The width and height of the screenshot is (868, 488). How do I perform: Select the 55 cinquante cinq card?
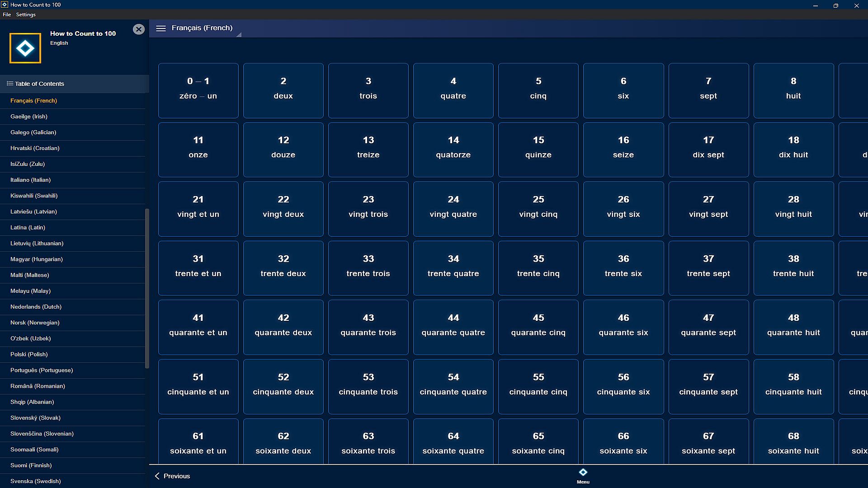[x=538, y=386]
